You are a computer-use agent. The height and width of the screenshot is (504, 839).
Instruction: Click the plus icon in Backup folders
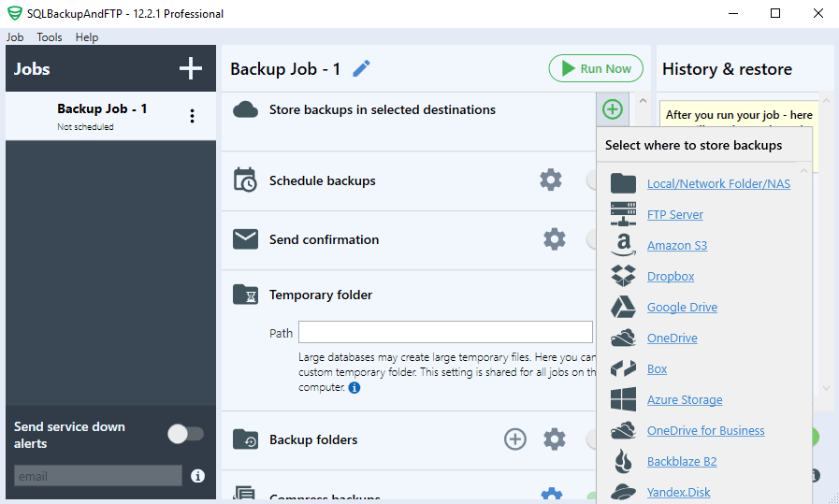click(514, 439)
